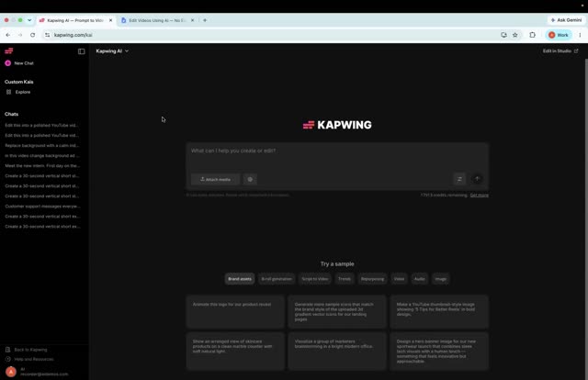Open chat 'In this video change background ad...'
The image size is (588, 380).
(x=42, y=155)
